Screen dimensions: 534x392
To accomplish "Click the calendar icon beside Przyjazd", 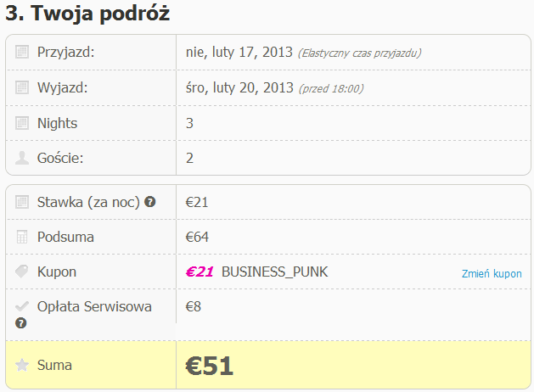I will coord(22,53).
